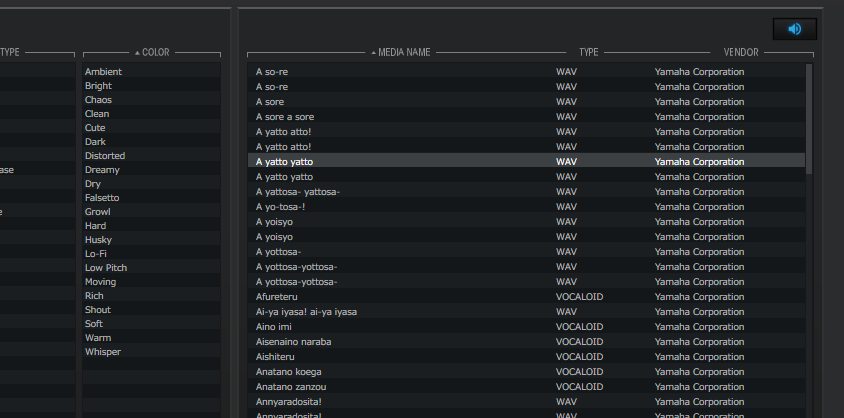Sort by the COLOR column header
This screenshot has width=844, height=418.
(x=152, y=52)
